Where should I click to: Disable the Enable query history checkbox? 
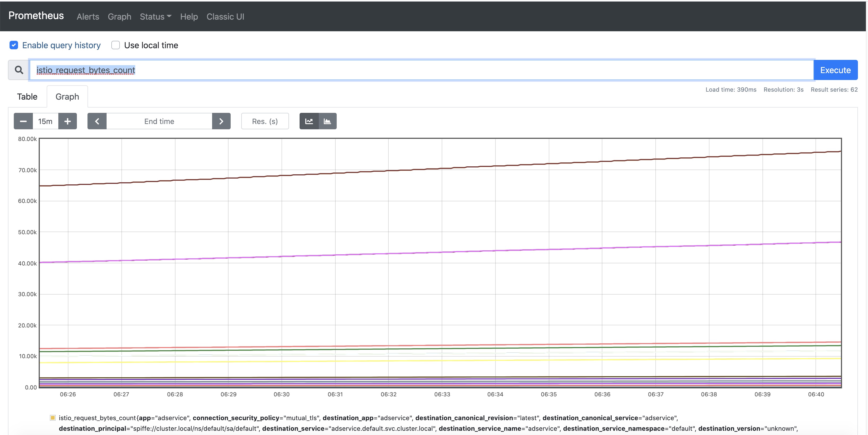(x=14, y=45)
